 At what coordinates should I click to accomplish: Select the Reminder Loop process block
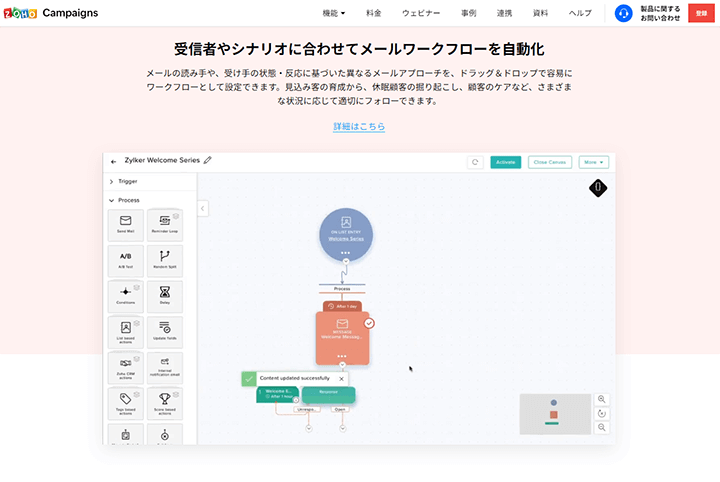(x=165, y=225)
